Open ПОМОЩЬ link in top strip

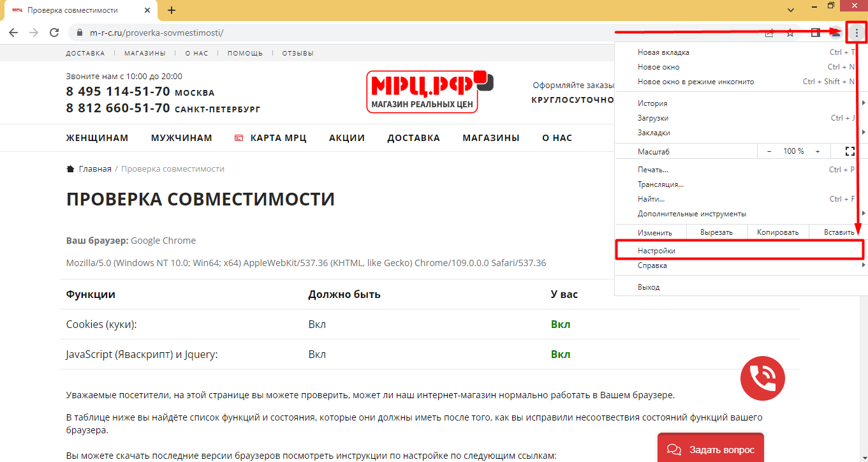245,54
